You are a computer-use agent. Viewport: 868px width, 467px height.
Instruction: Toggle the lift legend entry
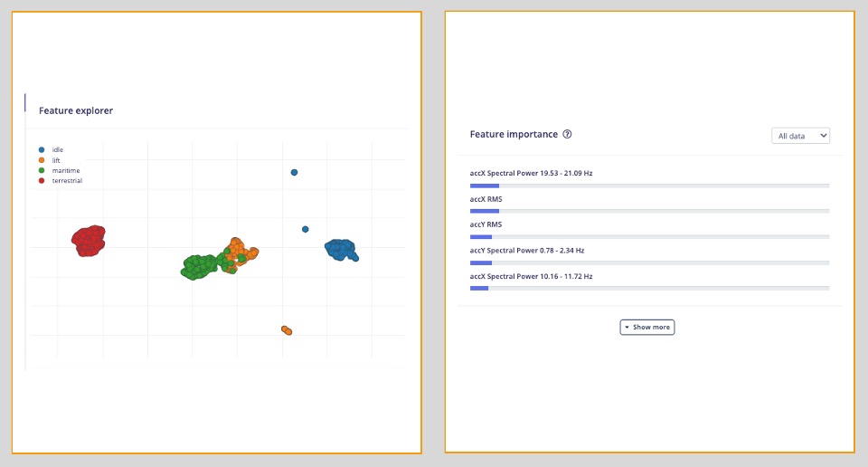pyautogui.click(x=56, y=159)
